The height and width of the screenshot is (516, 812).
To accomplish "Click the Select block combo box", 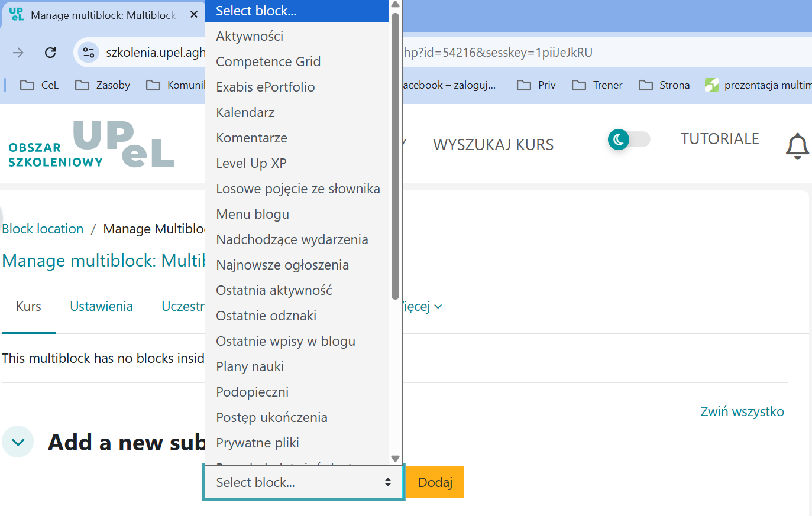I will [303, 482].
